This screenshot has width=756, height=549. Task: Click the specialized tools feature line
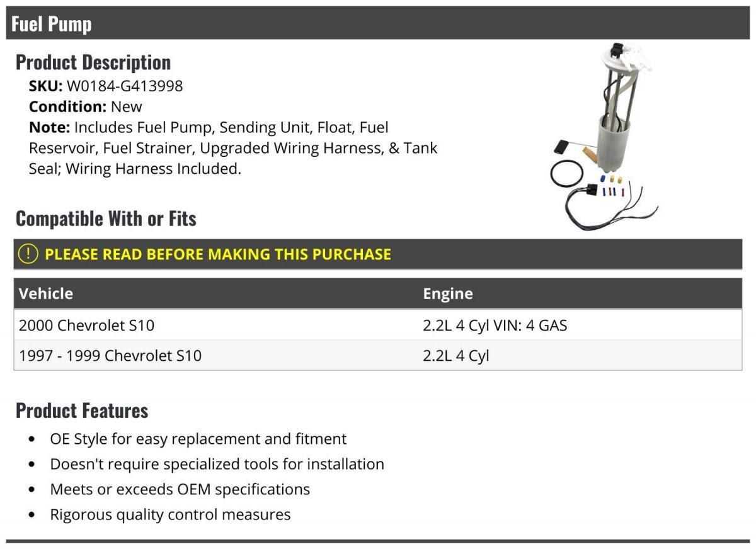coord(217,464)
